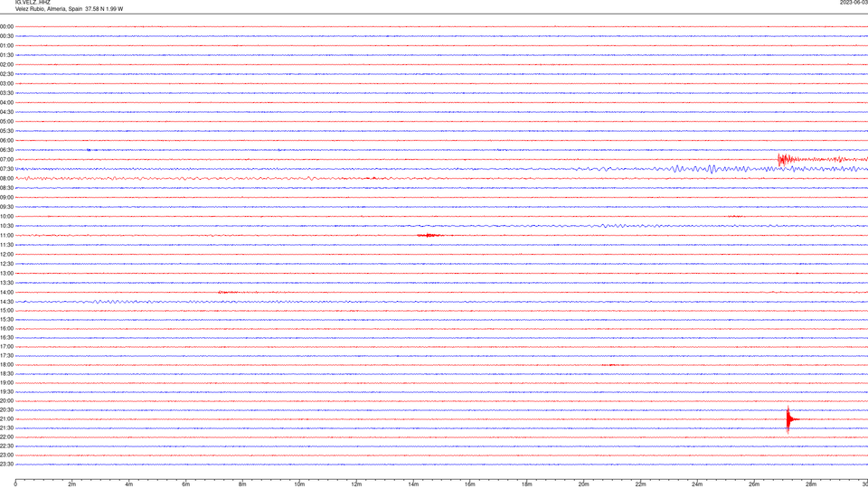Click the 18:00 trace time label
Screen dimensions: 868x488
(x=6, y=364)
